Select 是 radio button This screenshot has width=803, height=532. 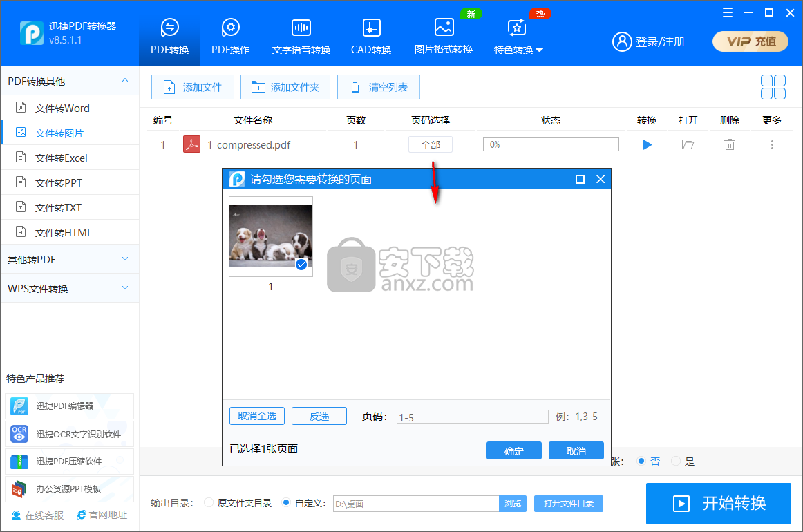click(675, 461)
